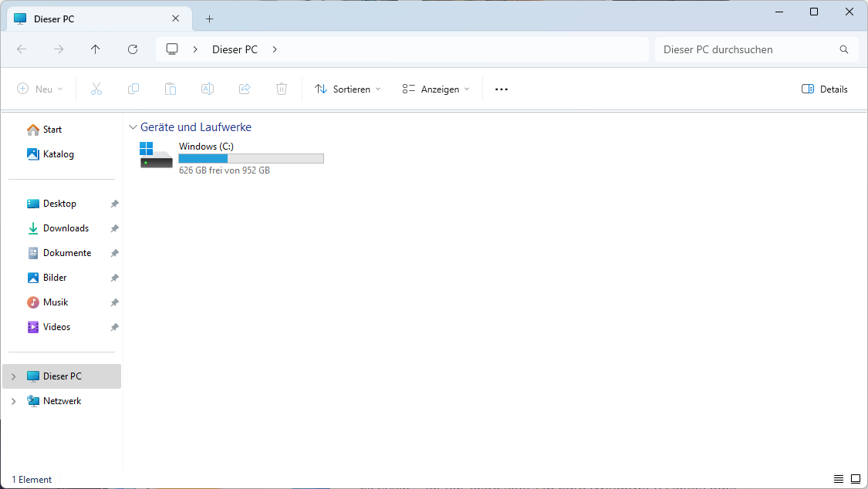Unpin Downloads using its pin icon

tap(115, 228)
